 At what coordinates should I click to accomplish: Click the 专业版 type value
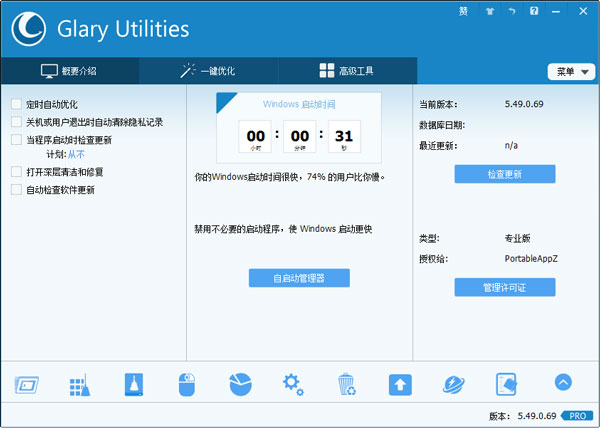click(517, 238)
